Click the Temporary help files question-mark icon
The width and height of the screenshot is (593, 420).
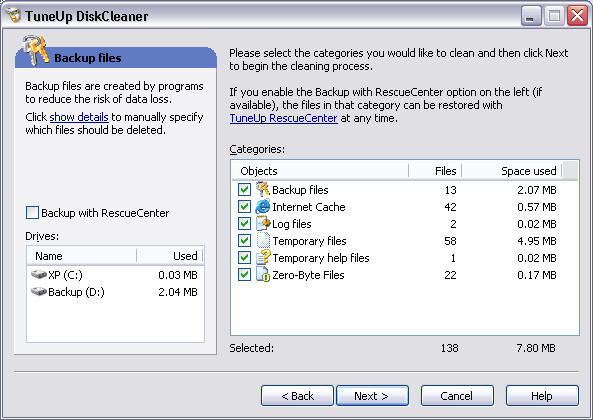[263, 258]
